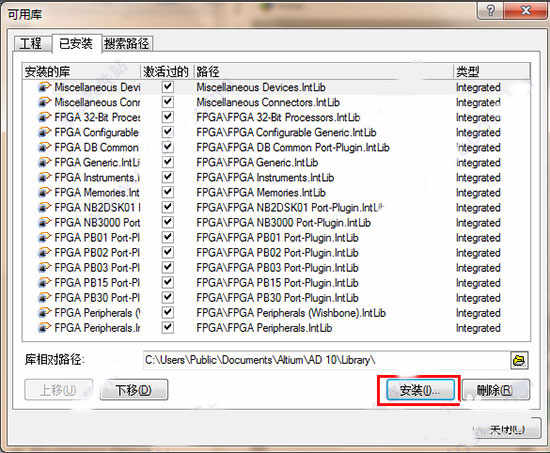Click the 下移(D) button

coord(134,390)
